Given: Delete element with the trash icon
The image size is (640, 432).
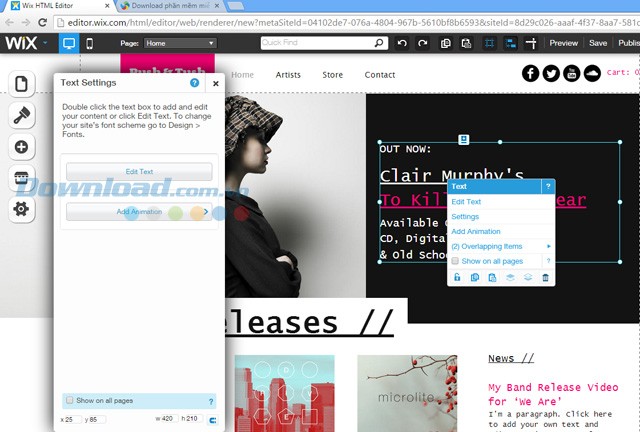Looking at the screenshot, I should pos(545,277).
